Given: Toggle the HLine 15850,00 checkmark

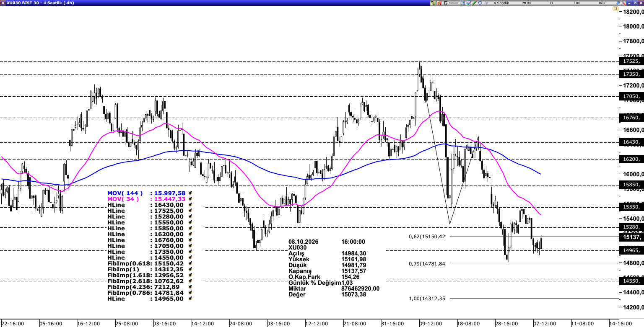Looking at the screenshot, I should pos(190,228).
